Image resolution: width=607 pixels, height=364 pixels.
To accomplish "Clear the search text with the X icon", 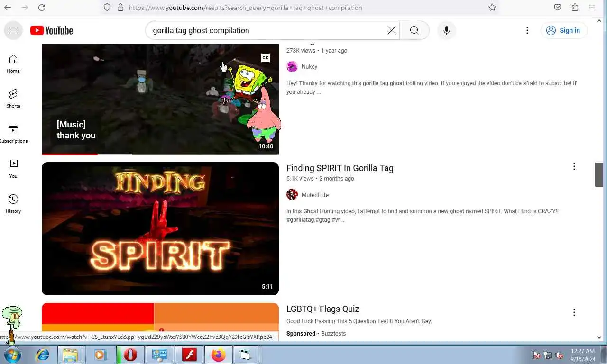I will click(x=392, y=30).
